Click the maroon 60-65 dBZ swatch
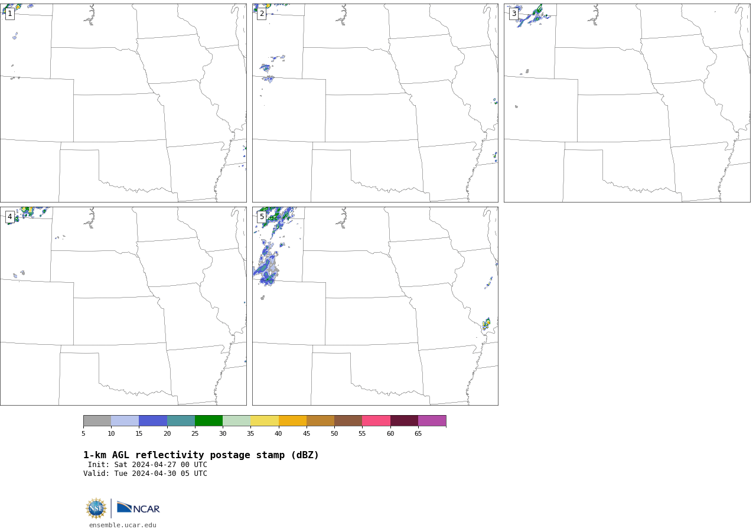The width and height of the screenshot is (756, 532). pyautogui.click(x=404, y=421)
